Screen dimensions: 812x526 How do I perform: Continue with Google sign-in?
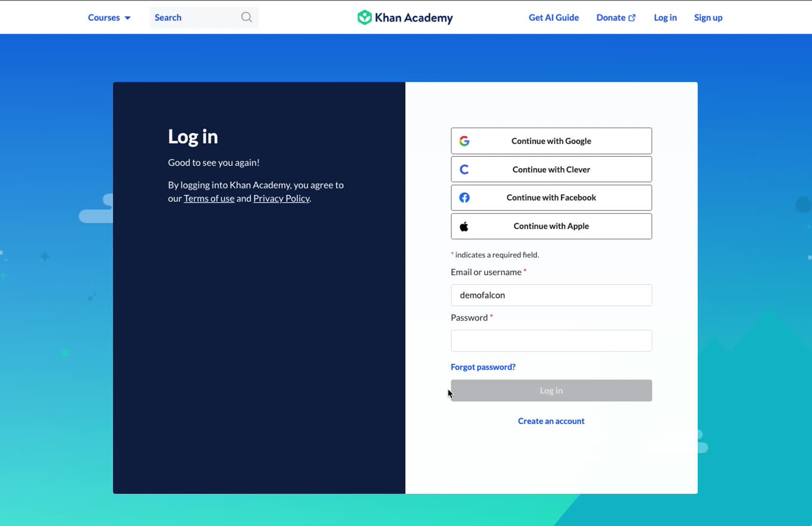point(551,141)
